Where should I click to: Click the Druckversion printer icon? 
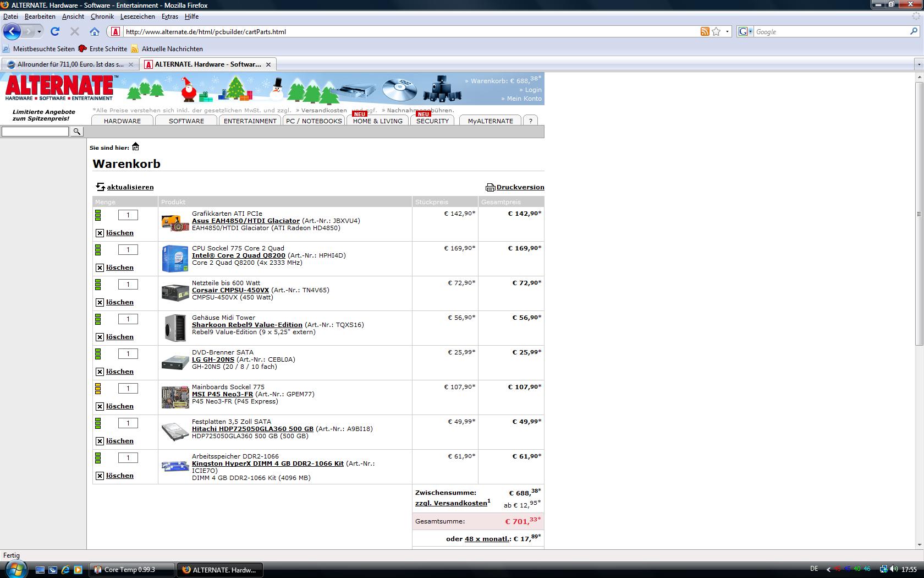coord(490,187)
